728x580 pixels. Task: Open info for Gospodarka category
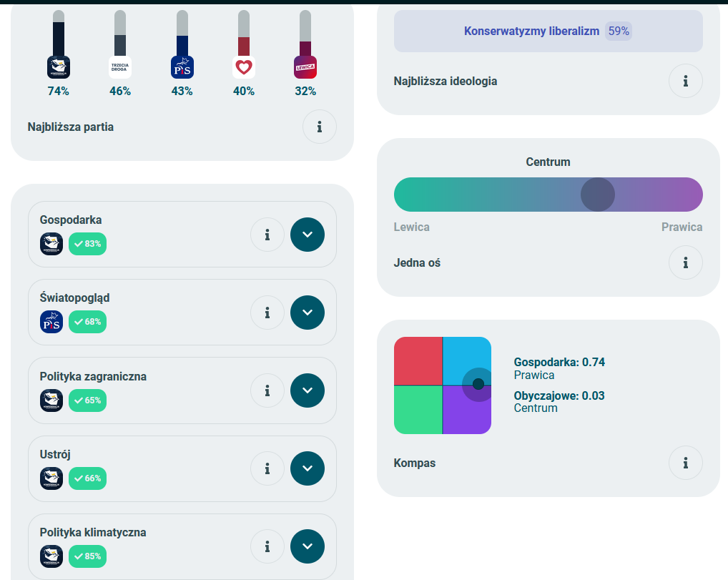(x=267, y=235)
